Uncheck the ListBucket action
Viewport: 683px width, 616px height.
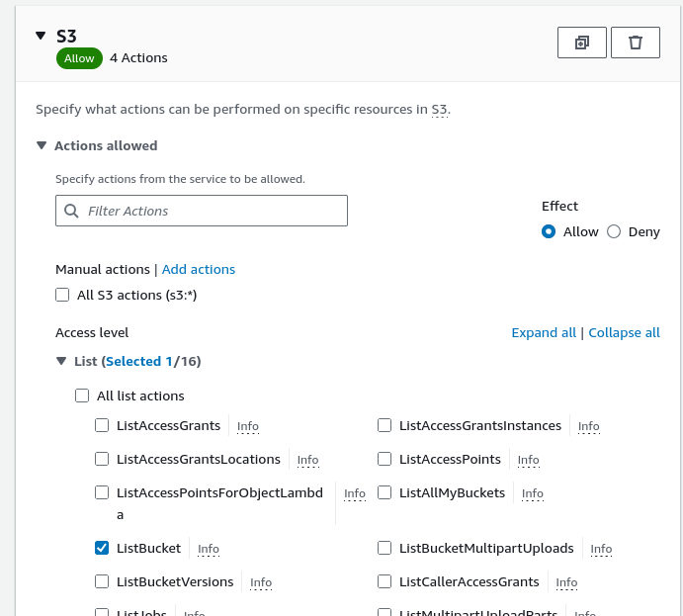[x=102, y=548]
